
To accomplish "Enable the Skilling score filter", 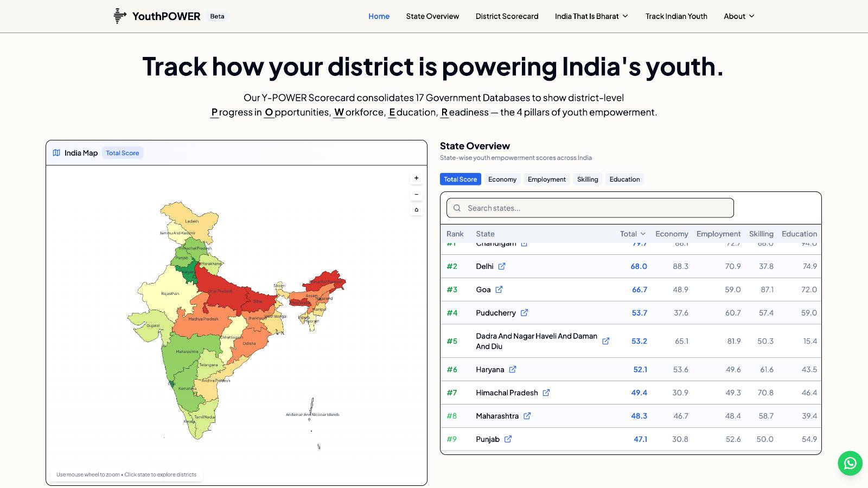I will (587, 179).
